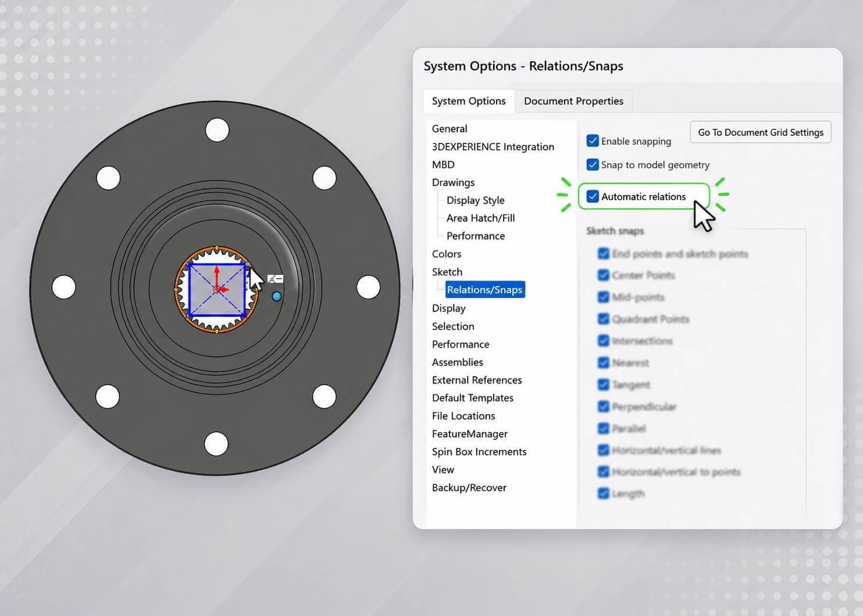Click the Sketch snaps group label

[x=615, y=231]
